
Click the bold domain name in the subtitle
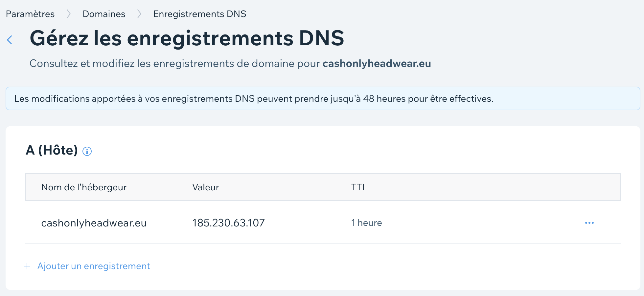click(x=377, y=64)
